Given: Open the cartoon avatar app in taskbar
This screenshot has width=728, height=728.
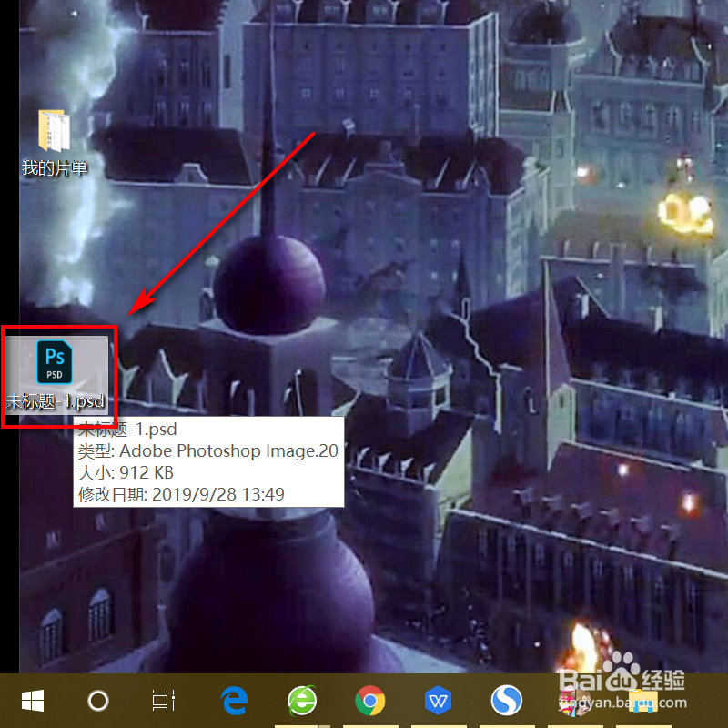Looking at the screenshot, I should click(x=574, y=702).
